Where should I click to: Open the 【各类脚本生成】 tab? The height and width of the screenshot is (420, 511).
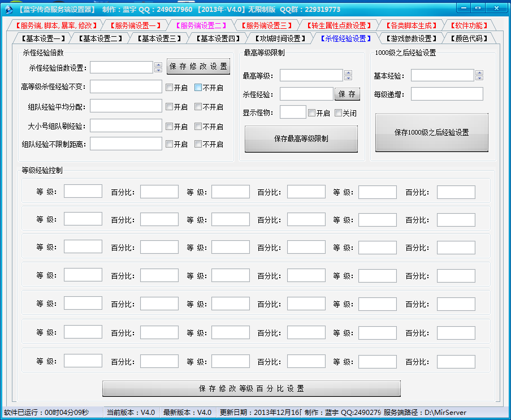[x=411, y=25]
